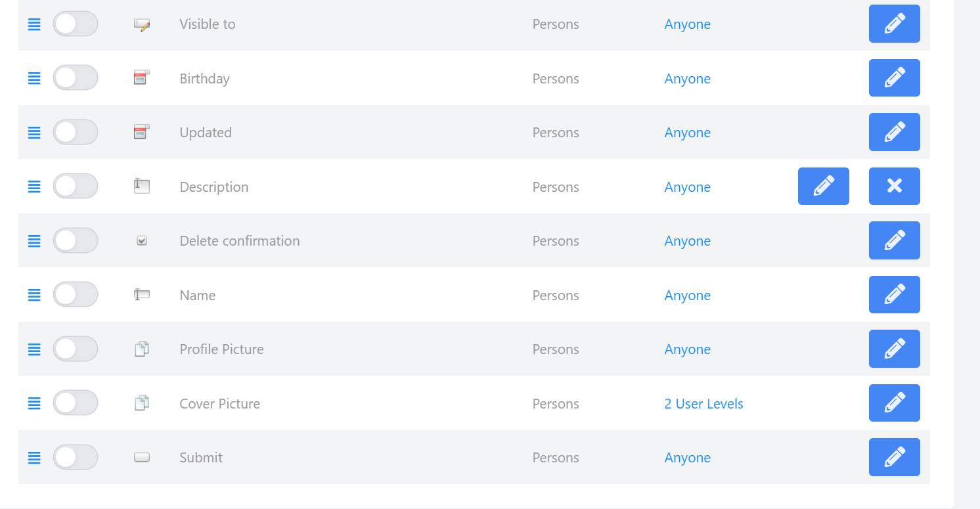The height and width of the screenshot is (509, 980).
Task: Open edit for the Submit field
Action: [x=894, y=457]
